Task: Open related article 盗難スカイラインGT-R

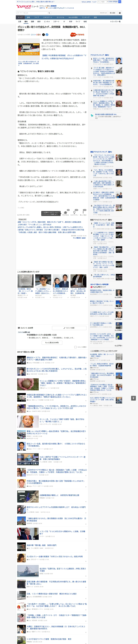Action: [x=49, y=222]
